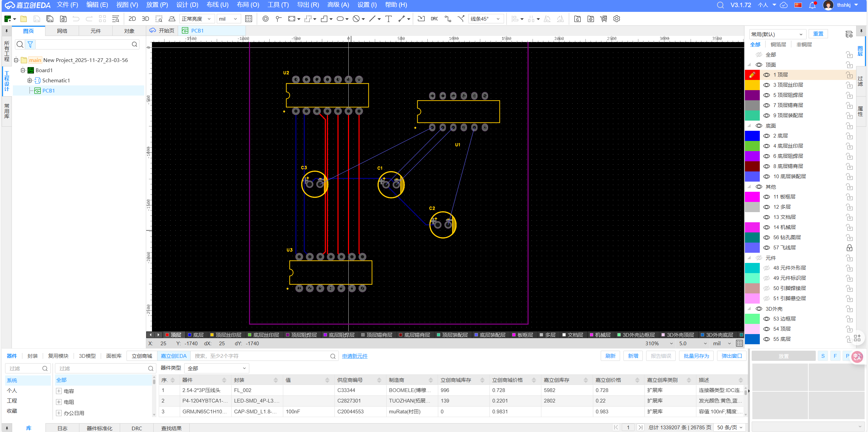Open the 线条45° routing angle dropdown
Viewport: 868px width, 432px height.
point(485,19)
